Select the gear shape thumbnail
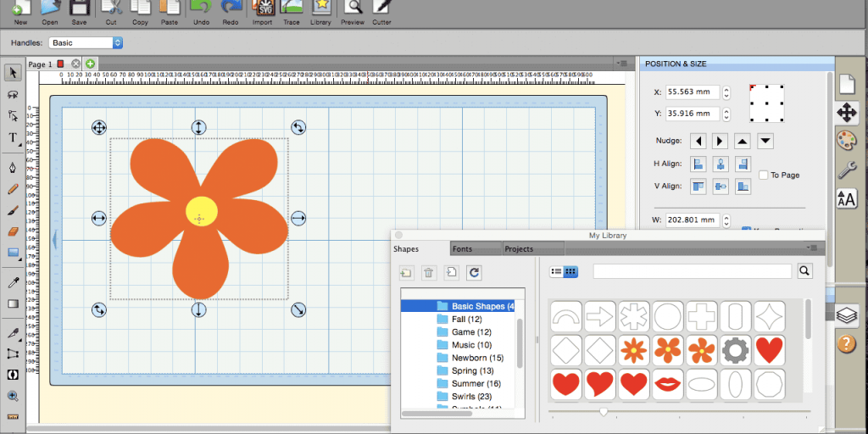 click(x=736, y=350)
